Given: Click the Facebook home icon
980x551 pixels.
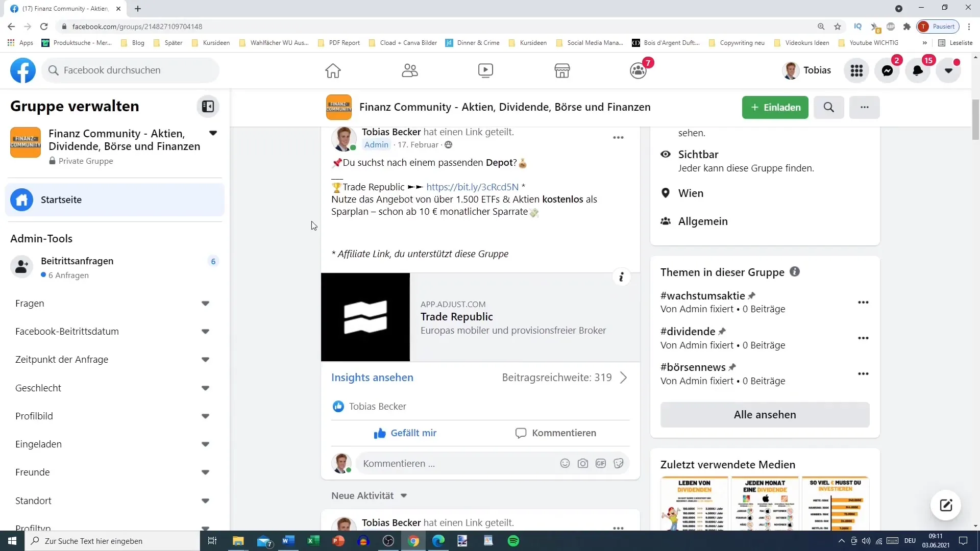Looking at the screenshot, I should point(334,70).
